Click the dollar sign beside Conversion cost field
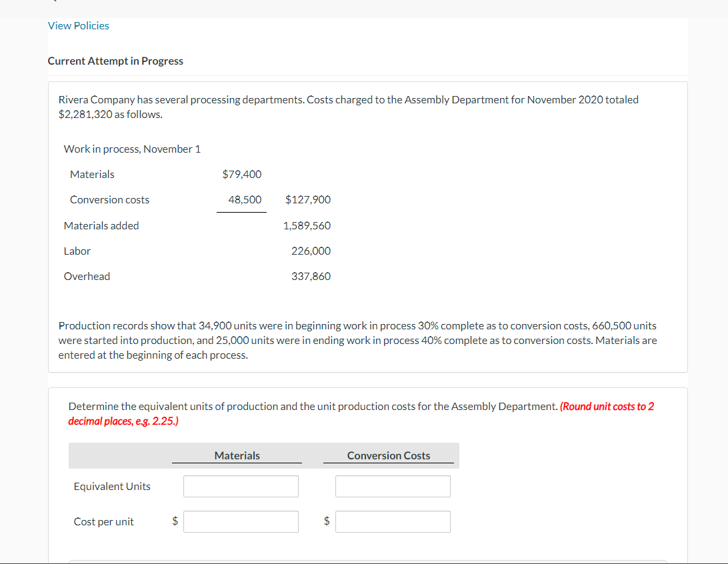This screenshot has width=728, height=564. 327,521
